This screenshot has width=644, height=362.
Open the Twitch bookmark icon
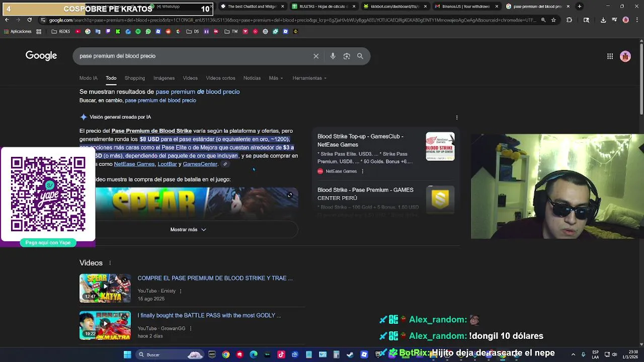[x=108, y=31]
